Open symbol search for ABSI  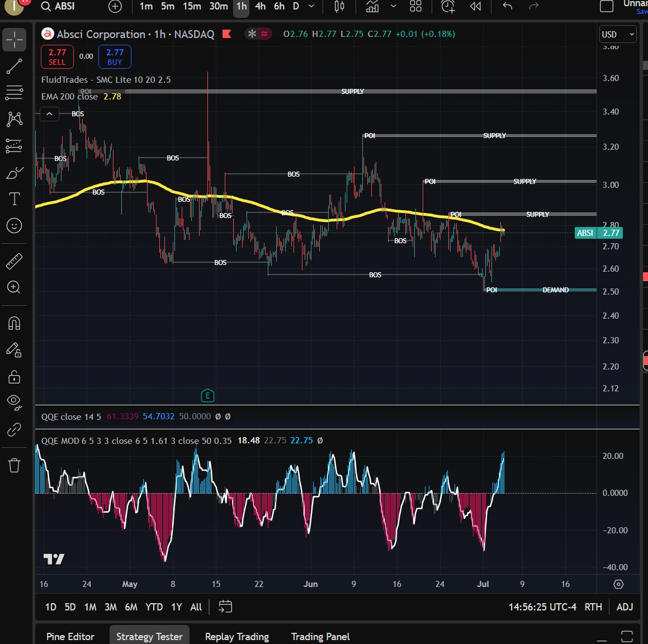tap(58, 6)
